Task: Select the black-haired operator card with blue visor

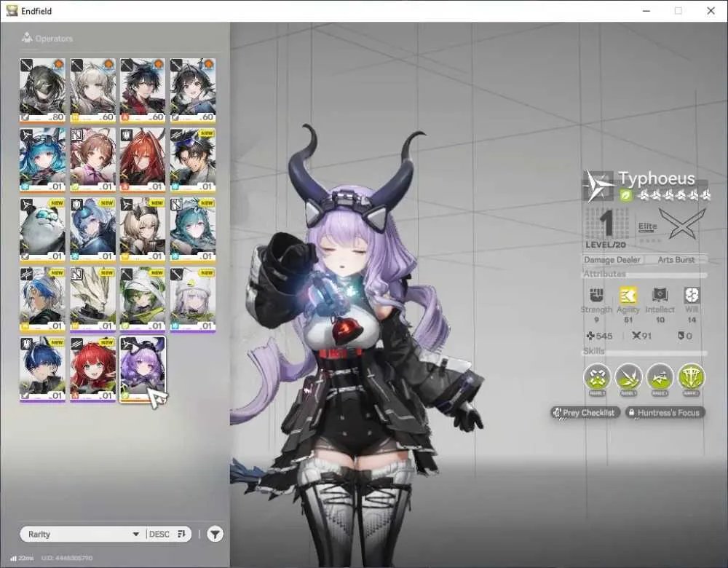Action: tap(193, 159)
